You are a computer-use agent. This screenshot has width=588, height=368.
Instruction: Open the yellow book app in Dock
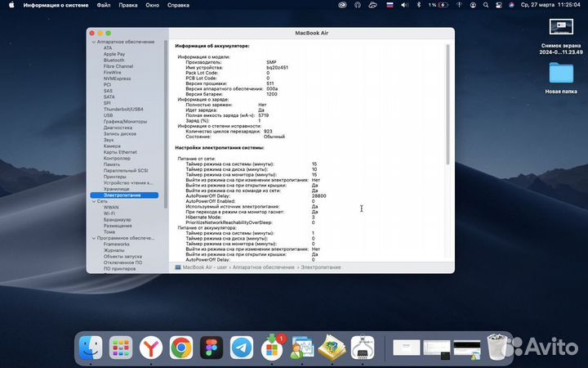click(332, 348)
